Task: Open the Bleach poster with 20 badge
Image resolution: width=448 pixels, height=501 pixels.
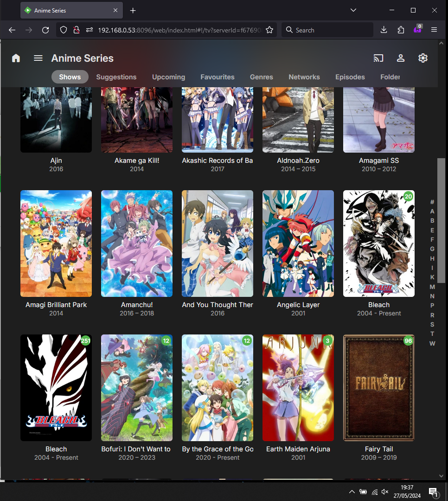Action: pyautogui.click(x=379, y=244)
